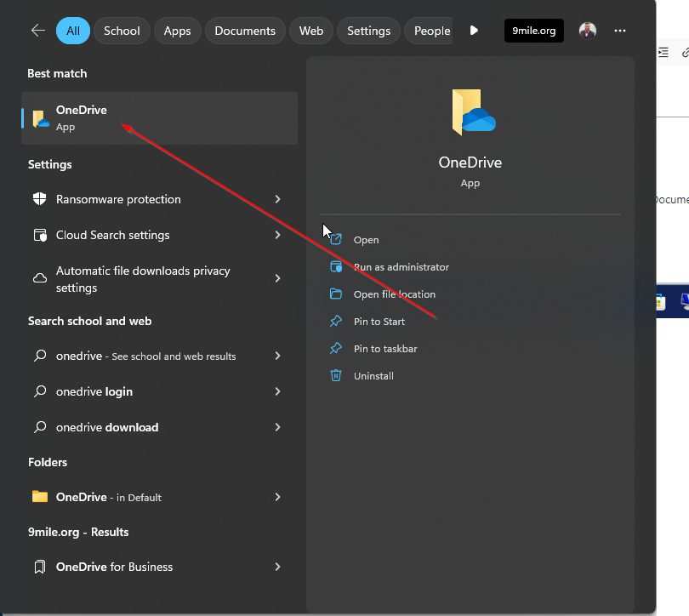Screen dimensions: 689x616
Task: Click the large OneDrive icon in preview pane
Action: click(473, 112)
